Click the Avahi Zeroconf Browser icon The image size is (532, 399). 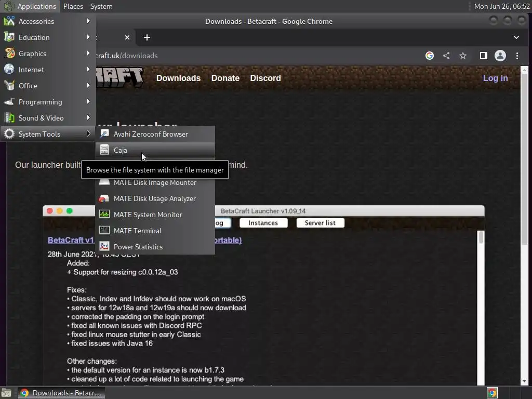pyautogui.click(x=104, y=134)
